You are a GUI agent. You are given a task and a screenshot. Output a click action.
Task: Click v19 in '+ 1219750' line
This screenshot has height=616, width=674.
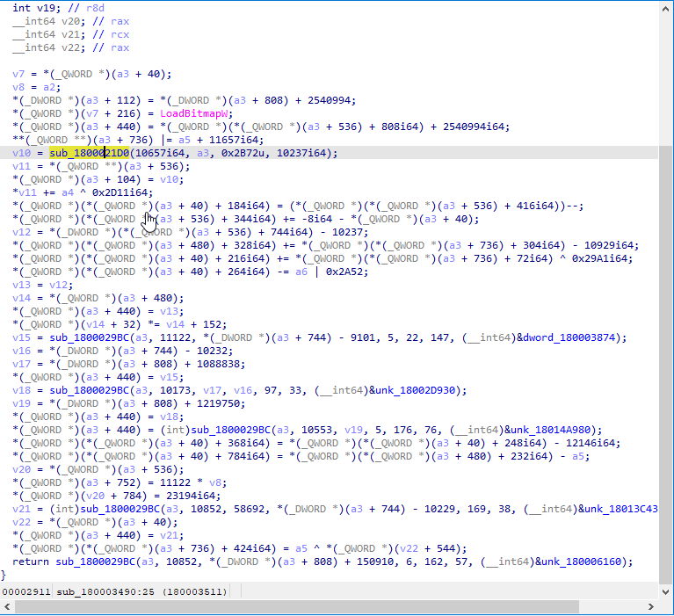click(21, 403)
